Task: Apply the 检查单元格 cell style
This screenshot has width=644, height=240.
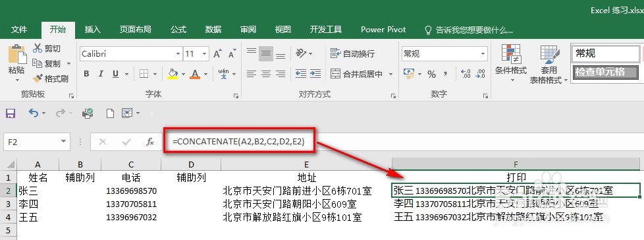Action: click(605, 72)
